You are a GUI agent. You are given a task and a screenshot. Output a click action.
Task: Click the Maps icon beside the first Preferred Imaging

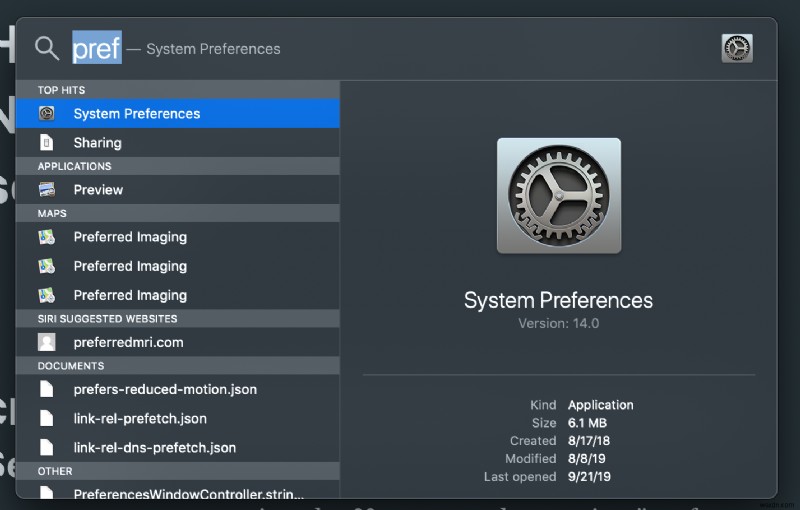point(47,237)
